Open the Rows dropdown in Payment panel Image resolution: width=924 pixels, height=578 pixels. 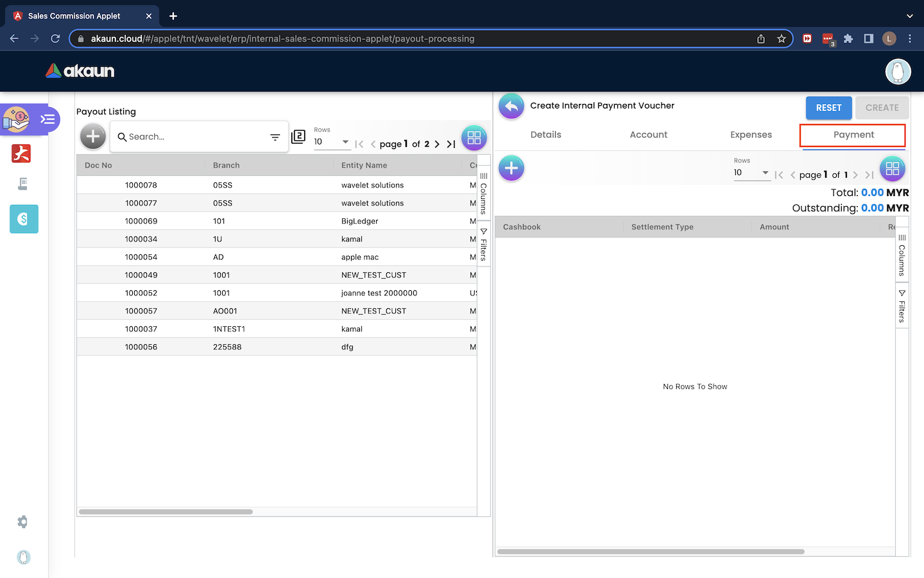751,173
